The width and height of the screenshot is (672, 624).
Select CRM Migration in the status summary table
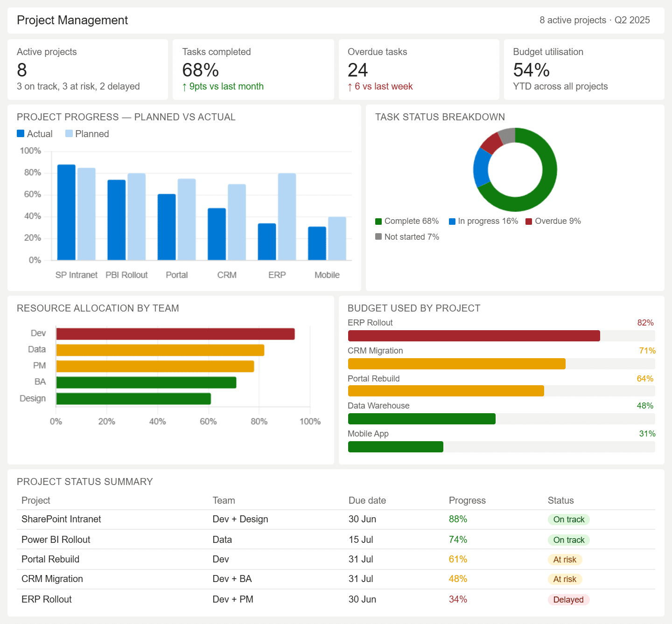tap(52, 579)
